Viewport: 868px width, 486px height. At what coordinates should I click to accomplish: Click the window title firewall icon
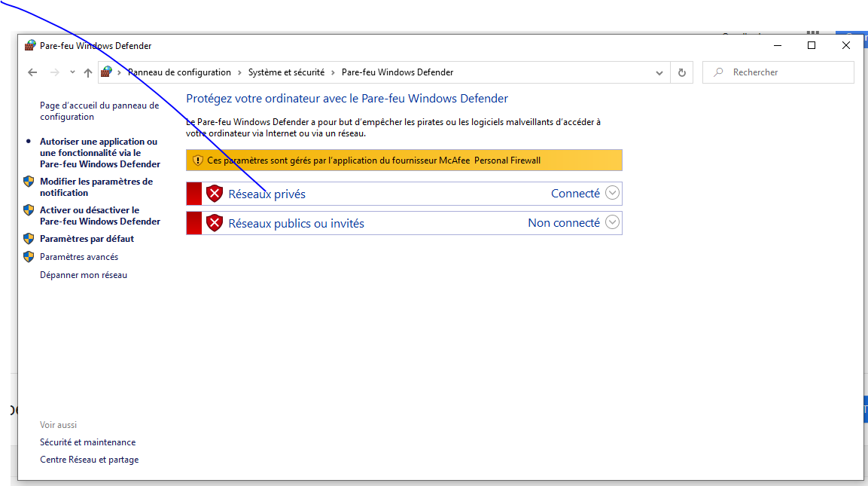[30, 45]
